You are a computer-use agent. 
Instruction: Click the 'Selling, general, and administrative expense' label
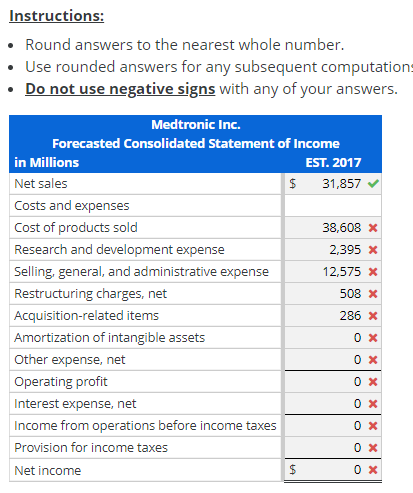[x=141, y=272]
